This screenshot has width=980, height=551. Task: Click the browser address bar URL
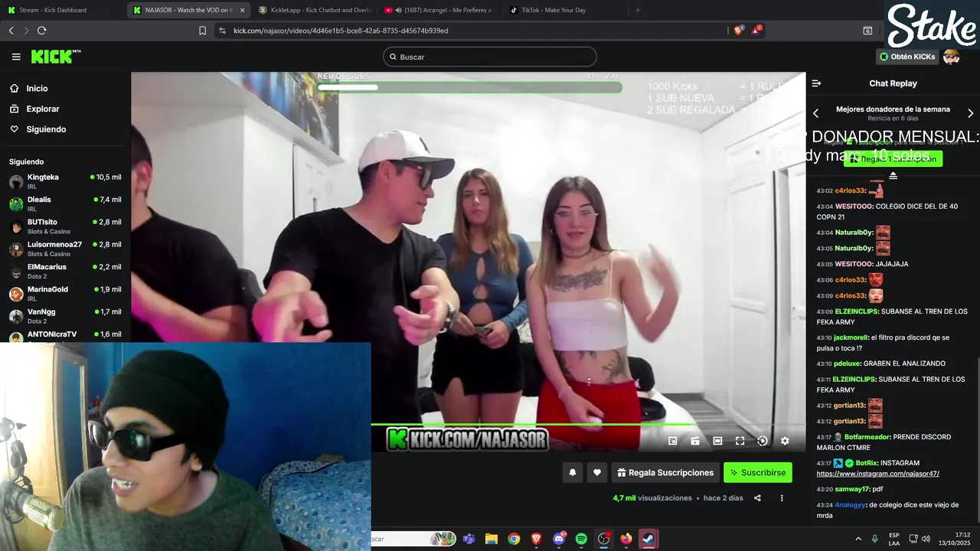[x=341, y=31]
